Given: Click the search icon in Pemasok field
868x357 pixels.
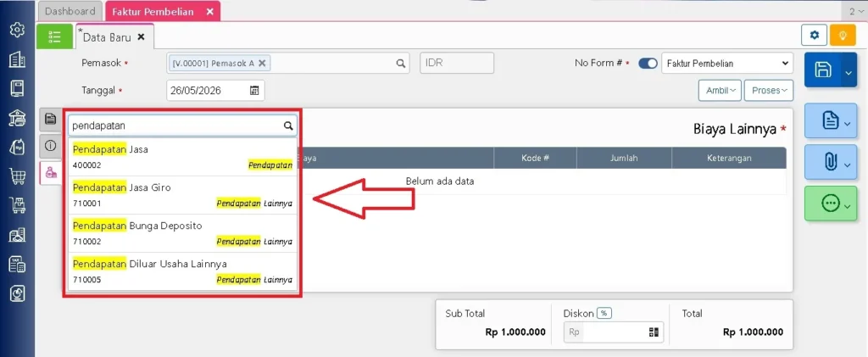Looking at the screenshot, I should (x=401, y=63).
